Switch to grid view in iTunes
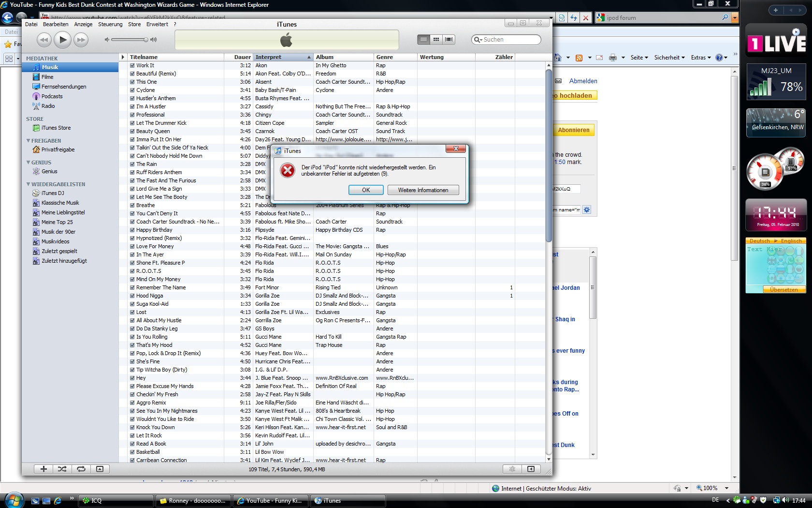Image resolution: width=812 pixels, height=508 pixels. pyautogui.click(x=436, y=40)
